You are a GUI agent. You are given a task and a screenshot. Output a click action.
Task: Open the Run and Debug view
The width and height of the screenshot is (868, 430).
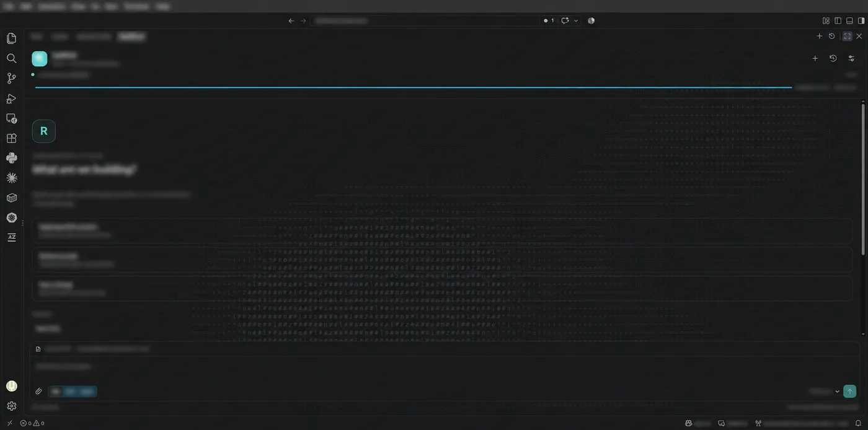click(11, 99)
